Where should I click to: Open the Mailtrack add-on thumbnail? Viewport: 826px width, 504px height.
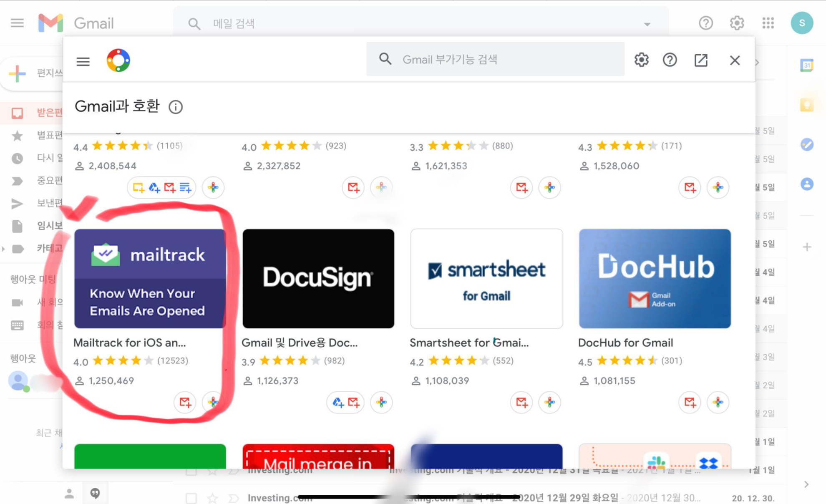150,278
